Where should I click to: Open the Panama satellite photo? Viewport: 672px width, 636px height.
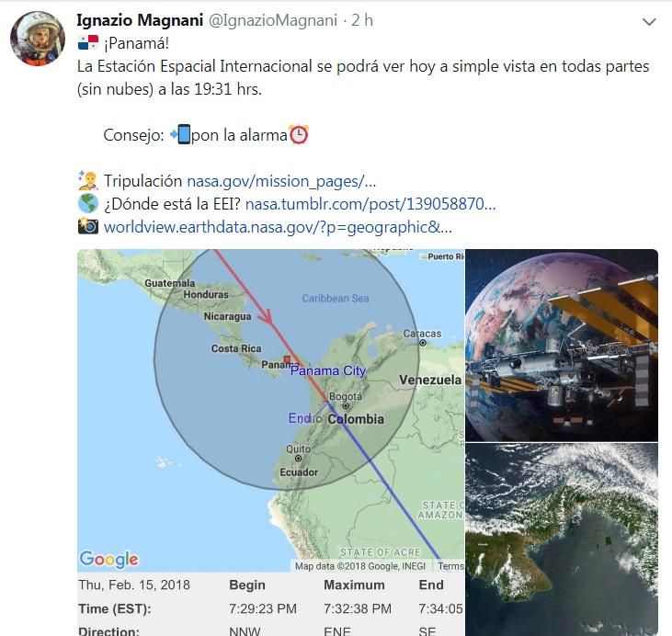click(561, 539)
